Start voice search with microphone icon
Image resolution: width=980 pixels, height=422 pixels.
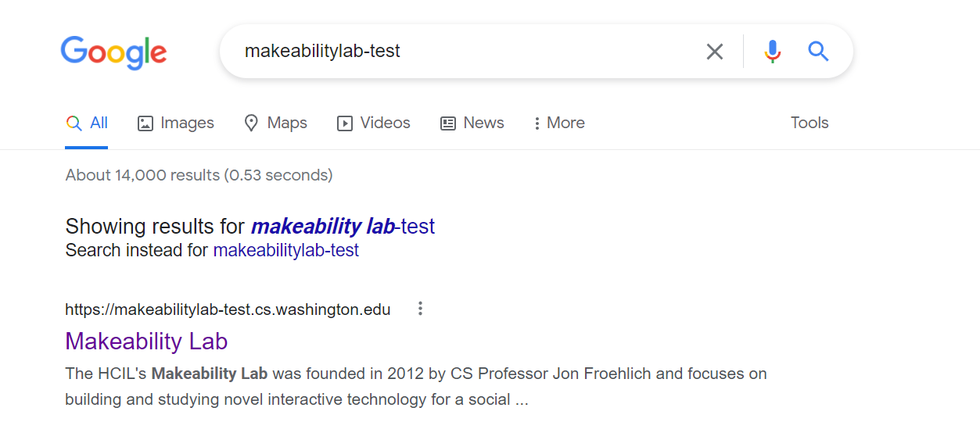[772, 52]
